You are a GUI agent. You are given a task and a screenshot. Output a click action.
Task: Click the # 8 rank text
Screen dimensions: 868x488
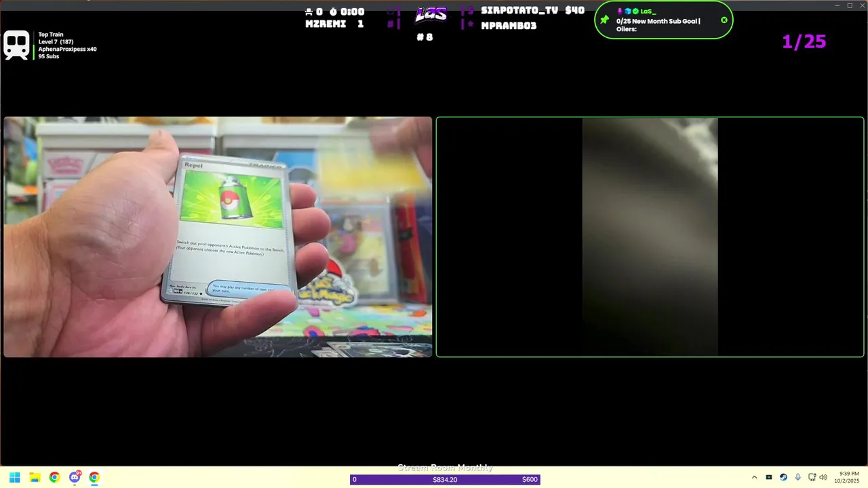point(425,37)
